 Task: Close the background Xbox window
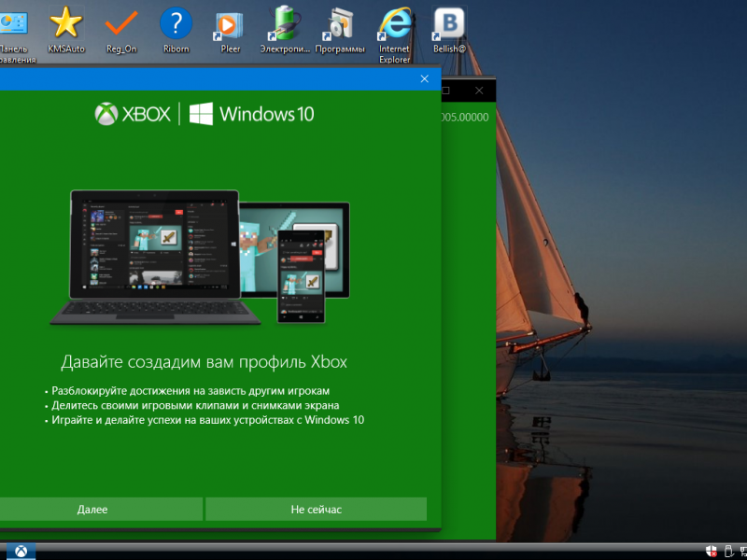[x=479, y=90]
